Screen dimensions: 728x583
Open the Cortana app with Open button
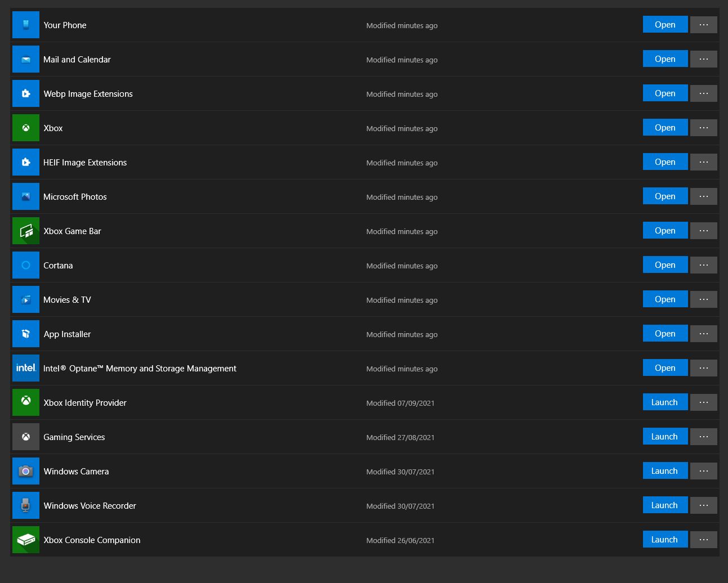pyautogui.click(x=665, y=265)
